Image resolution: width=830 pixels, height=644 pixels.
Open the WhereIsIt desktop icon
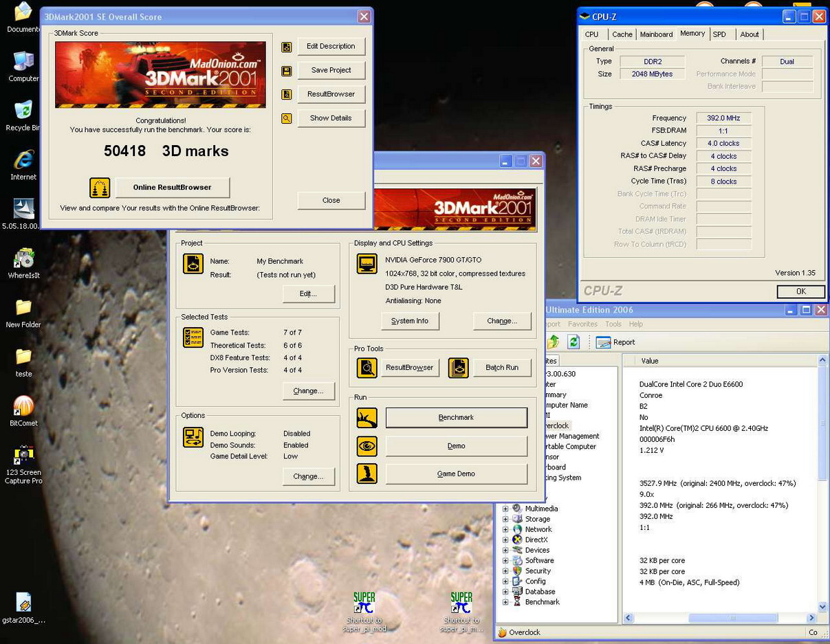(x=23, y=263)
